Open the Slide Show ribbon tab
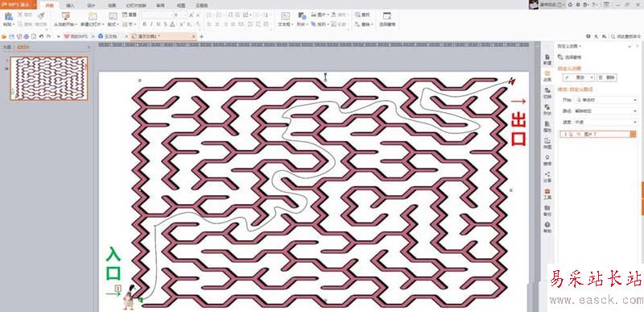Image resolution: width=644 pixels, height=312 pixels. click(x=135, y=6)
